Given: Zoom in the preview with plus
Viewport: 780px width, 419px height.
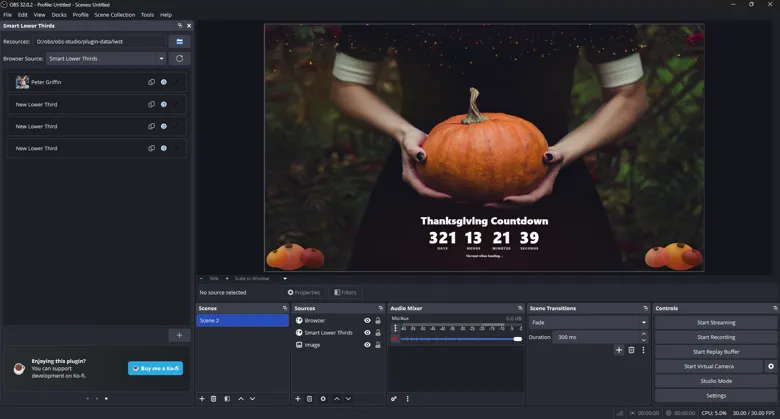Looking at the screenshot, I should coord(227,279).
